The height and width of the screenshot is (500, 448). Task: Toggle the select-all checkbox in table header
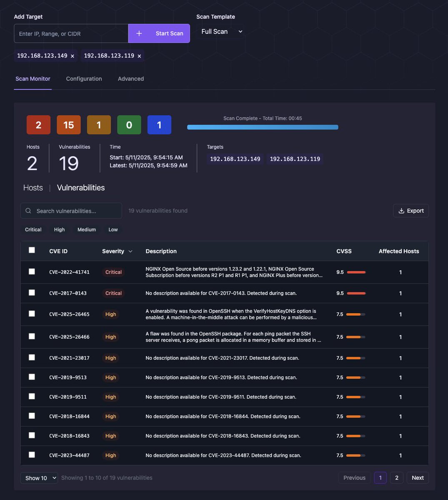click(x=32, y=250)
